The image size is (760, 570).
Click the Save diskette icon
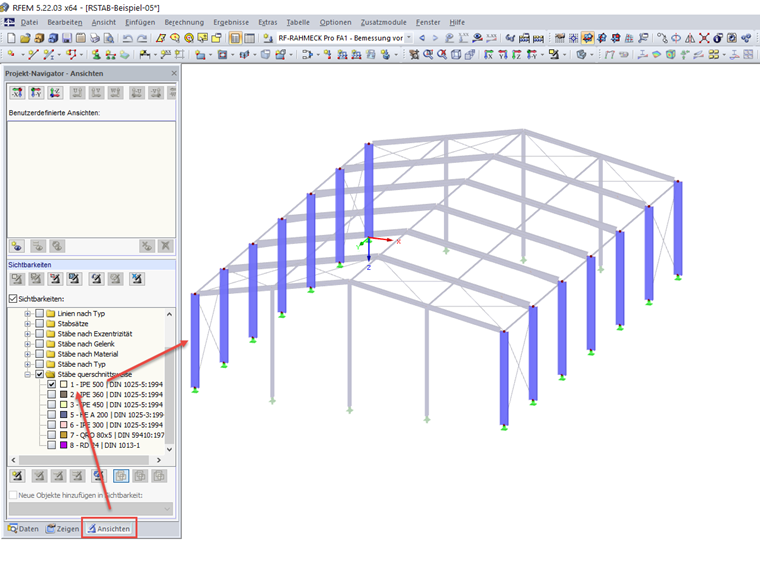(67, 38)
